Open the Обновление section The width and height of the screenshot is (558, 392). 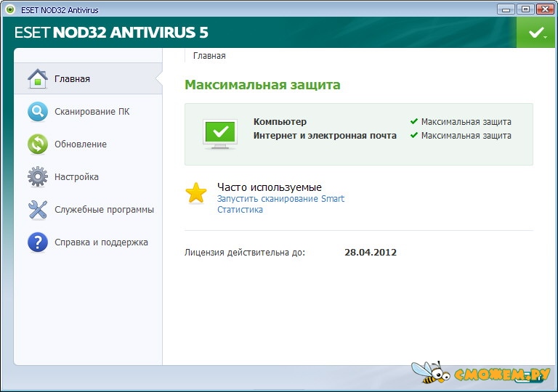pos(88,144)
